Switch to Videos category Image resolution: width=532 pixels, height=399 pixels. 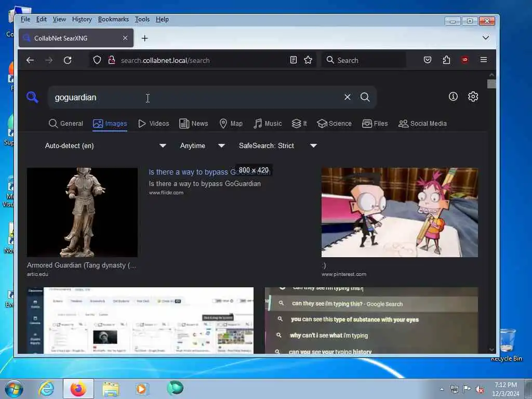pos(153,124)
